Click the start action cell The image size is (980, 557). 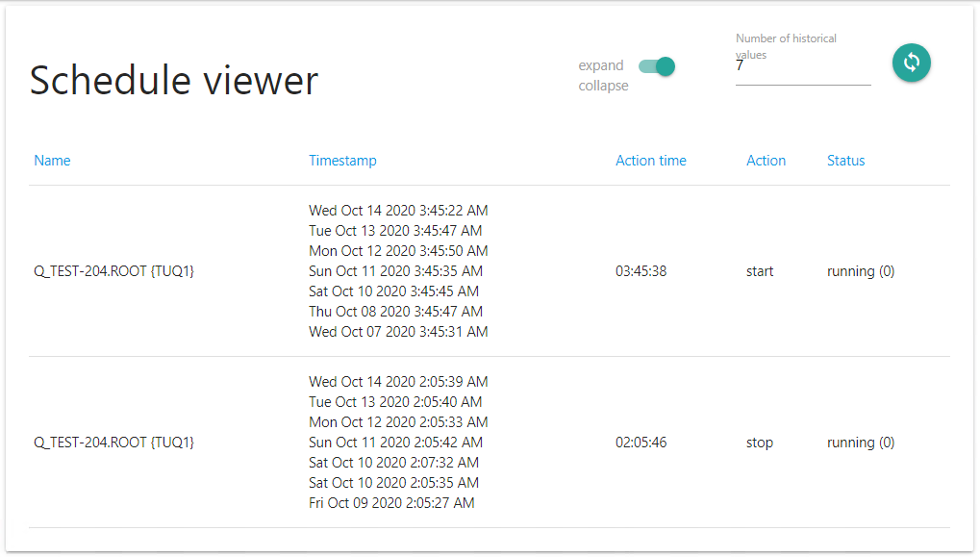click(760, 271)
